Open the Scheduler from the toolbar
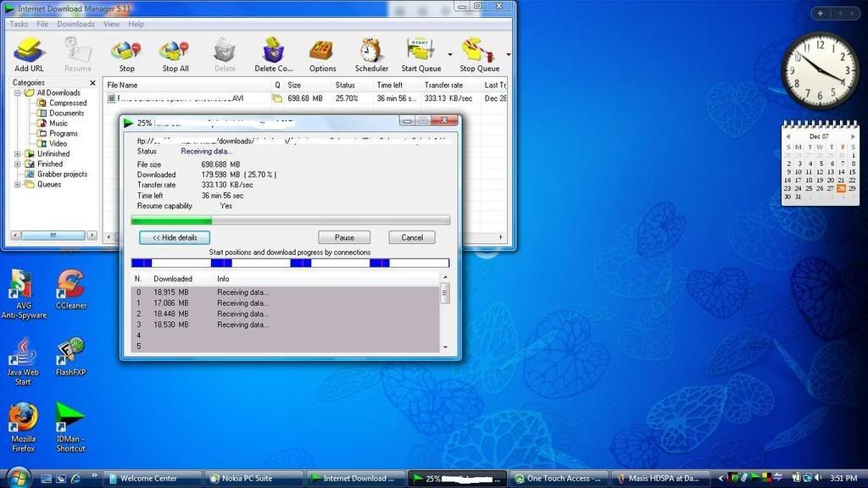 pyautogui.click(x=371, y=53)
